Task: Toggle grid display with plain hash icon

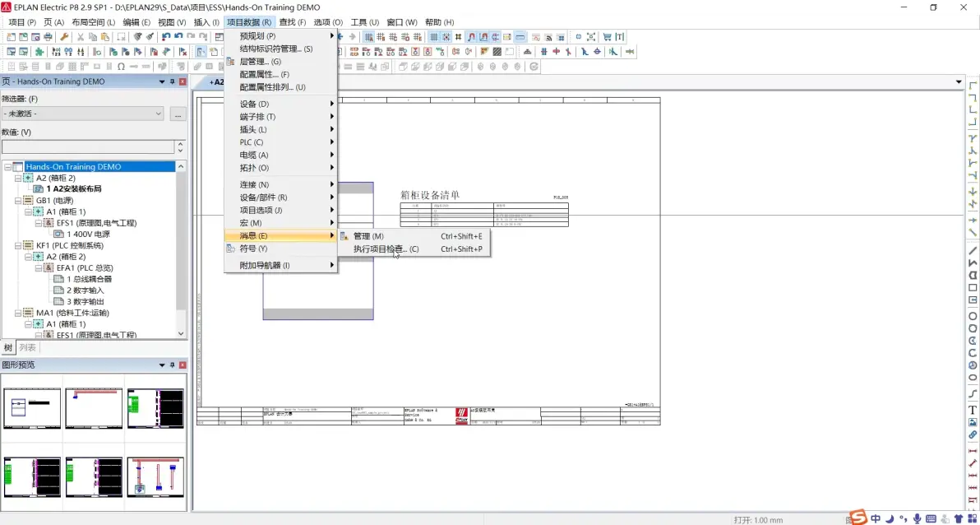Action: (x=434, y=37)
